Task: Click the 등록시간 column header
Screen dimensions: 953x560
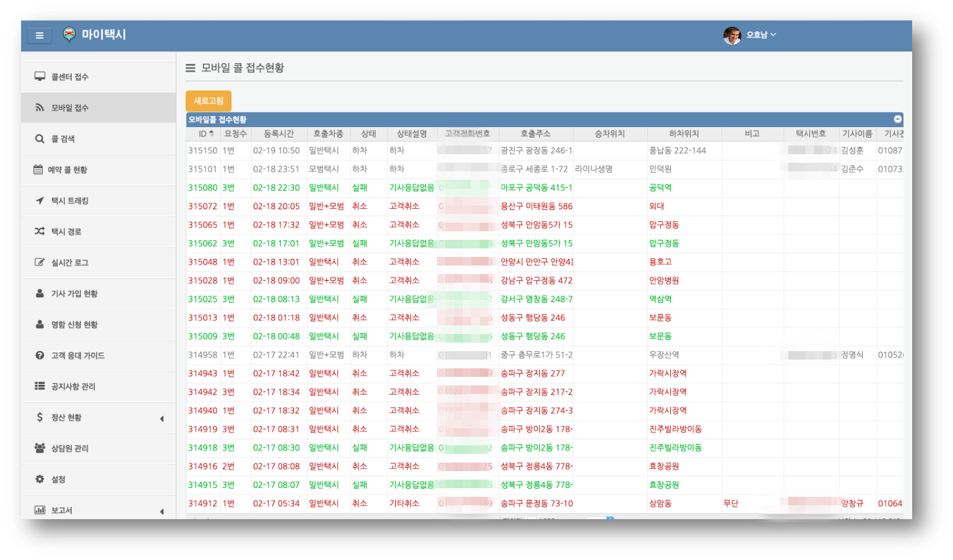Action: point(279,134)
